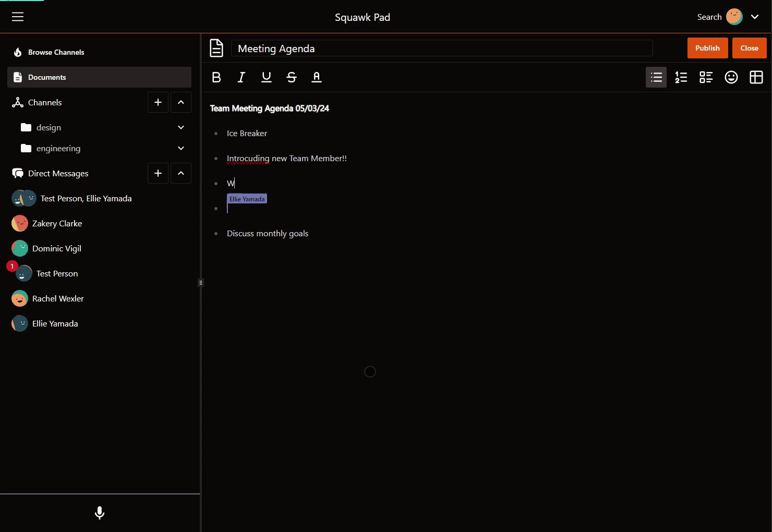
Task: Toggle bullet list formatting off
Action: click(x=656, y=77)
